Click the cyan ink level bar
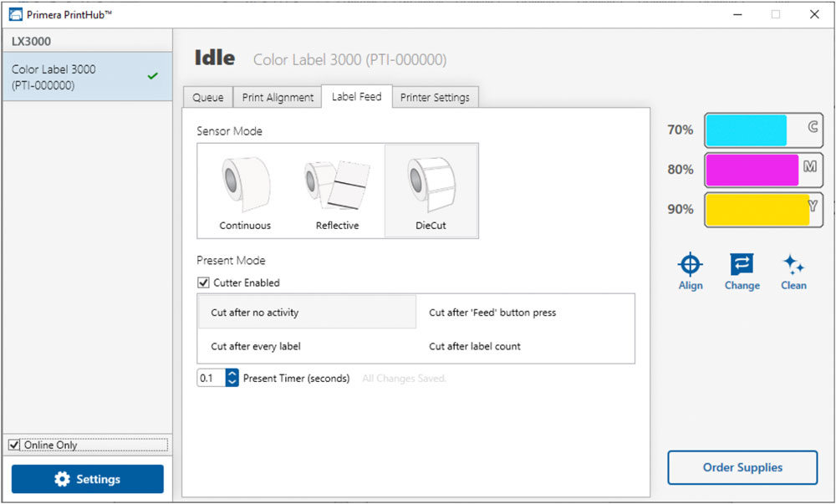Image resolution: width=836 pixels, height=504 pixels. pyautogui.click(x=763, y=130)
